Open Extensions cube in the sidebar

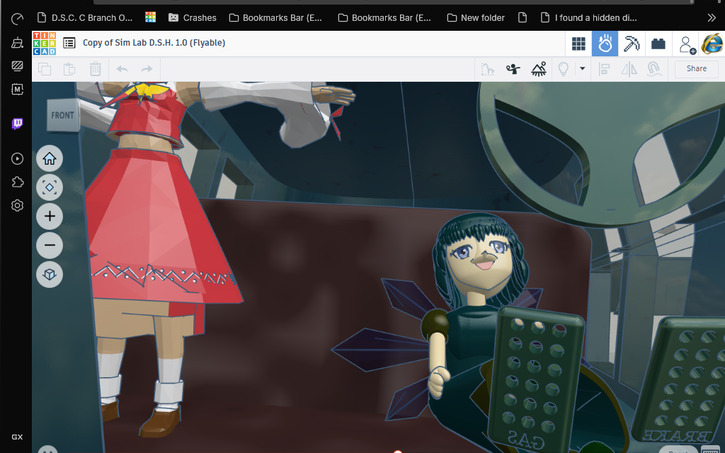click(x=17, y=182)
